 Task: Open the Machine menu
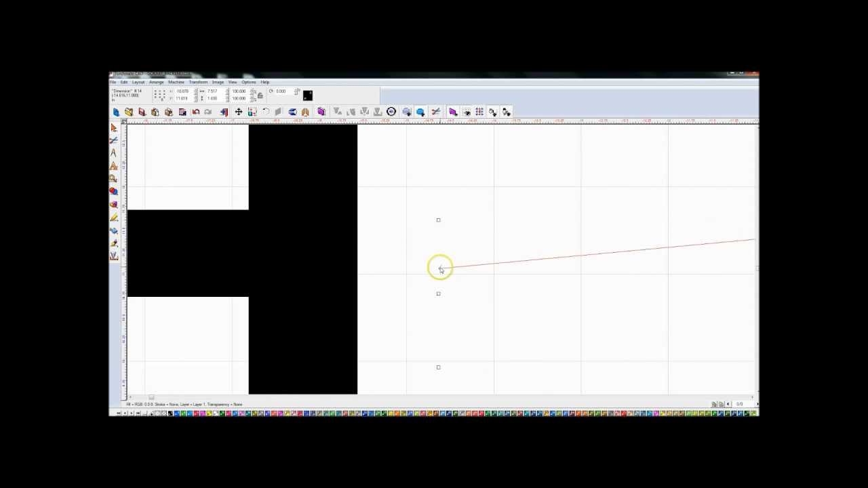176,82
